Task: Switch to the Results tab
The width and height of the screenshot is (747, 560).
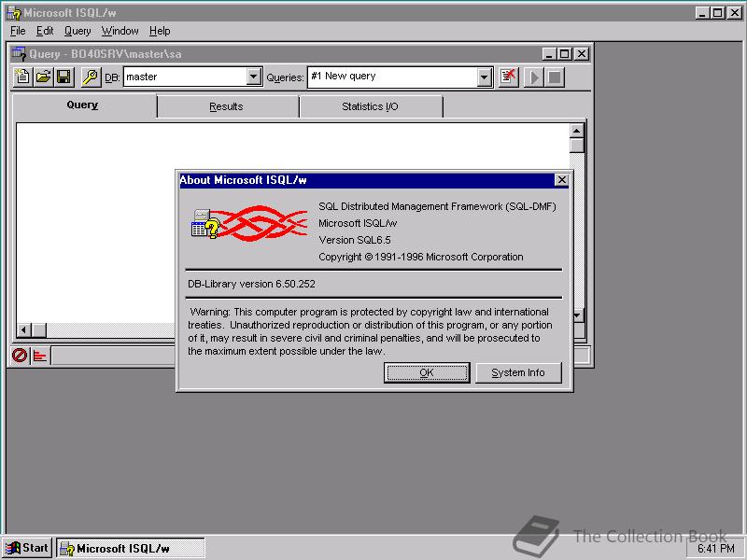Action: (x=227, y=106)
